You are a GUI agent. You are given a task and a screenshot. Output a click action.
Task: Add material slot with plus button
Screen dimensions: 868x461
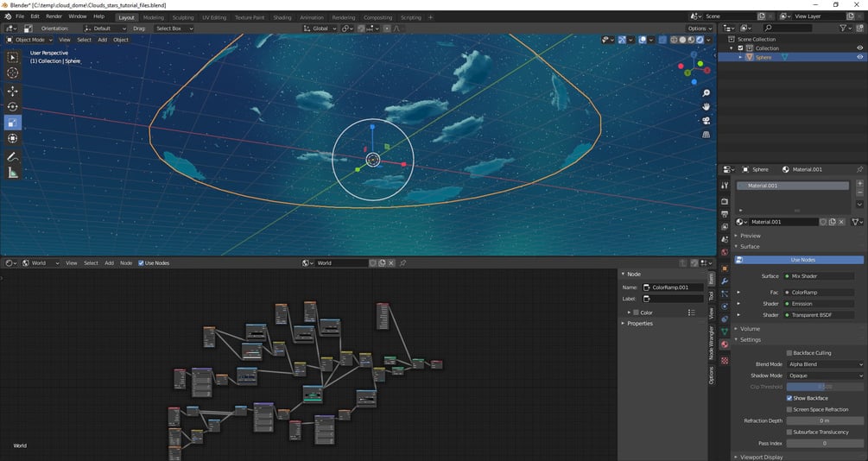tap(859, 183)
